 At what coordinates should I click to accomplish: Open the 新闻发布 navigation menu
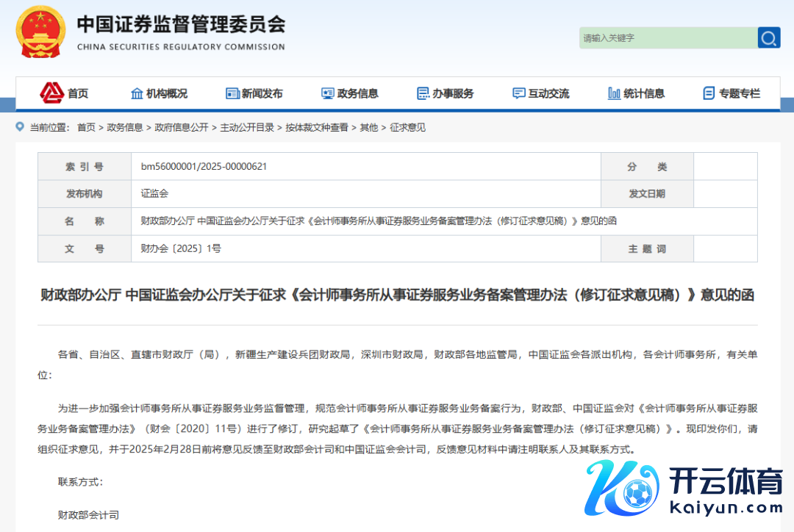point(262,93)
